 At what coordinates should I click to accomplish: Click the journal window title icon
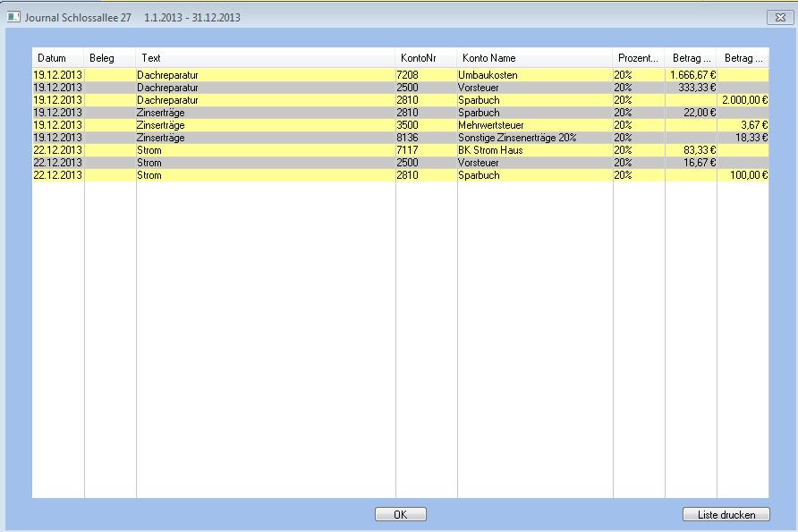[x=13, y=17]
